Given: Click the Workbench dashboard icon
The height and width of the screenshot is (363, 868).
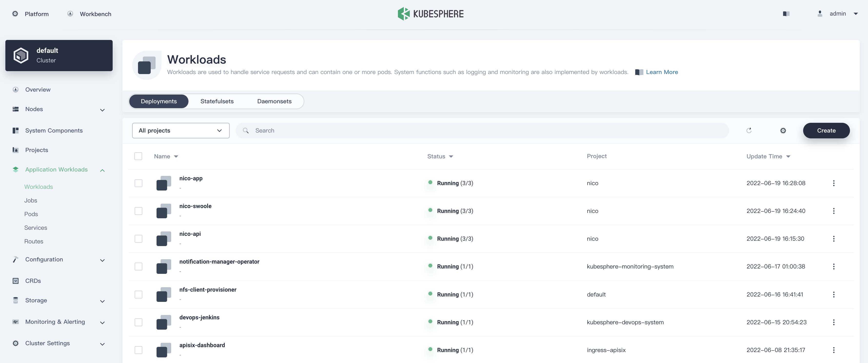Looking at the screenshot, I should 70,14.
